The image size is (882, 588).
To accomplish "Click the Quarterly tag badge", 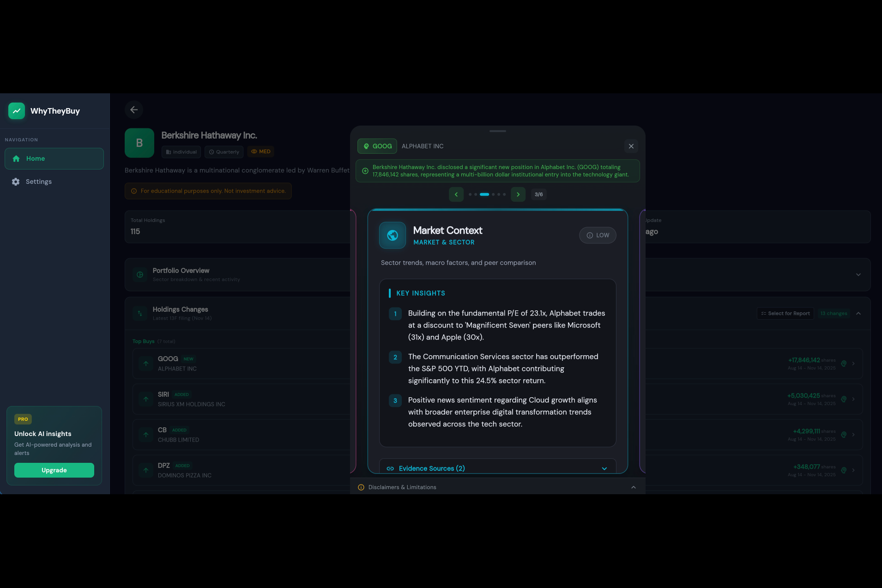I will coord(224,152).
